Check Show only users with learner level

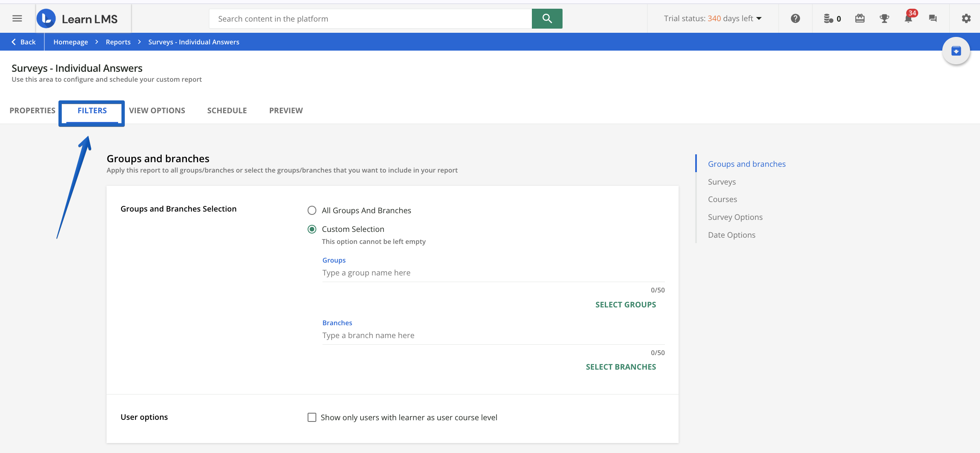pyautogui.click(x=312, y=417)
